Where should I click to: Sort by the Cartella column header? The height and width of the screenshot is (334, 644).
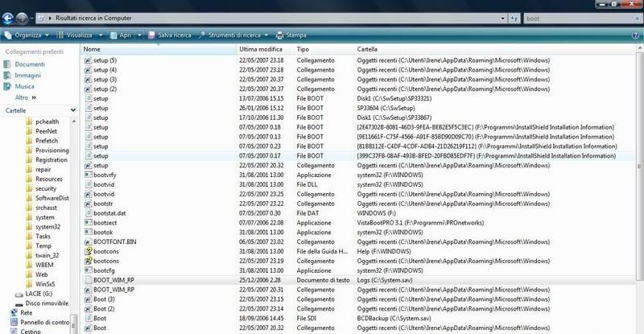pos(495,49)
